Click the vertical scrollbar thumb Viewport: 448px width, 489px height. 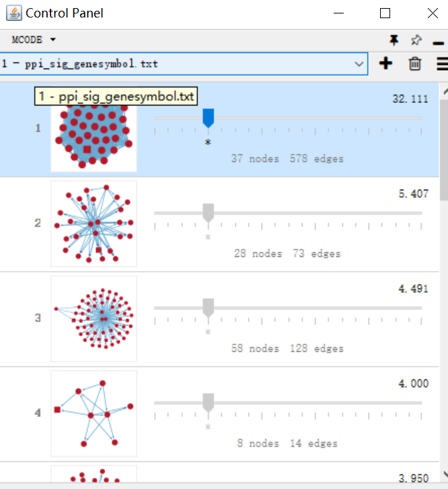click(x=444, y=150)
